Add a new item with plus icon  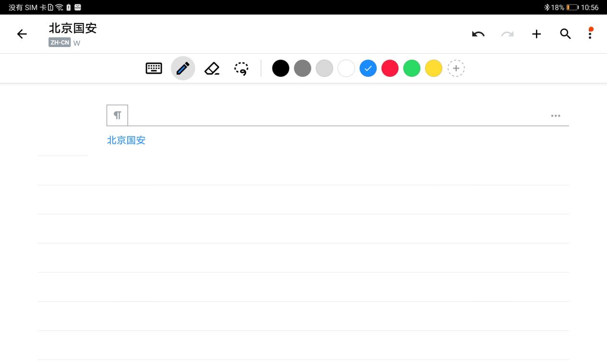(536, 34)
